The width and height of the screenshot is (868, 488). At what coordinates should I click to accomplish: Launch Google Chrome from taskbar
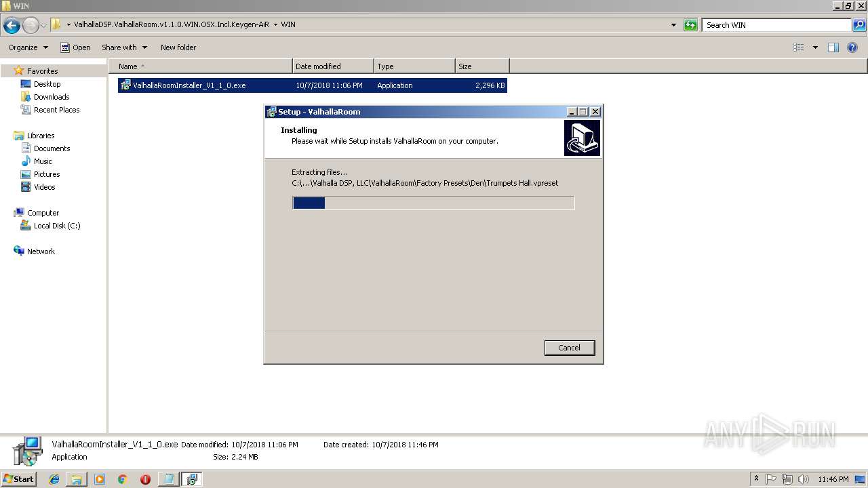pyautogui.click(x=123, y=479)
